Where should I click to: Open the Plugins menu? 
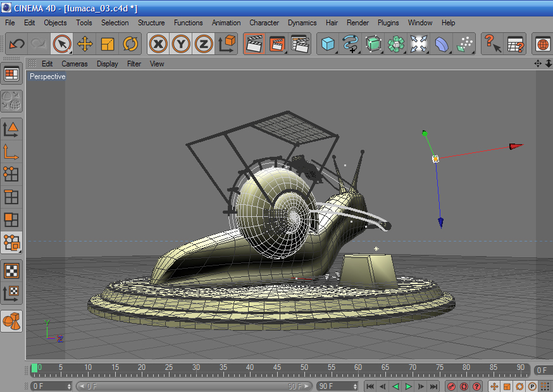(x=388, y=23)
